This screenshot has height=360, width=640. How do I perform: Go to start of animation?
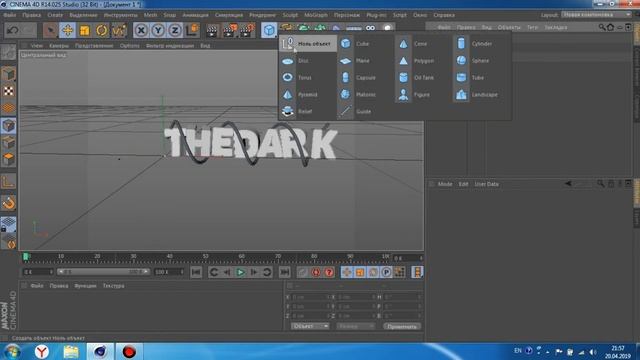point(196,272)
